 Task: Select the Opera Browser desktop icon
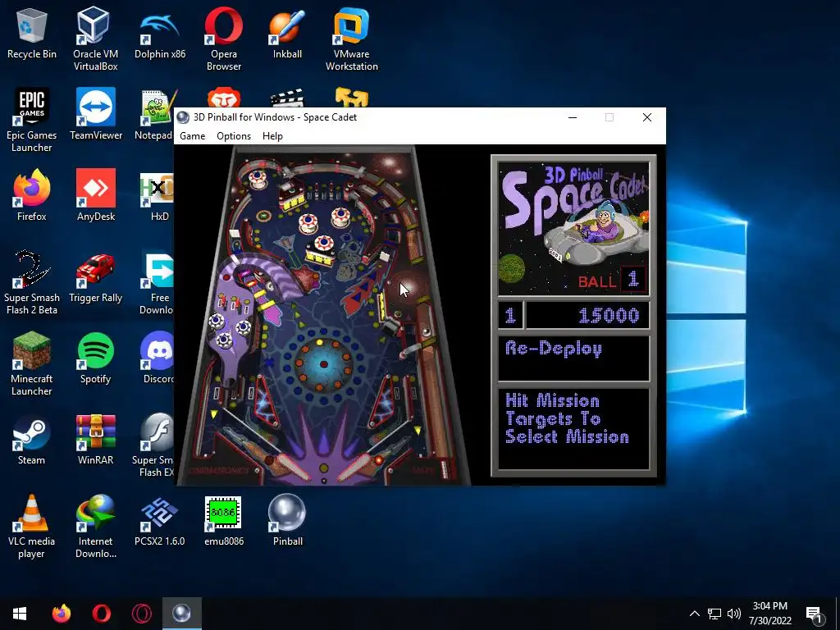tap(224, 39)
